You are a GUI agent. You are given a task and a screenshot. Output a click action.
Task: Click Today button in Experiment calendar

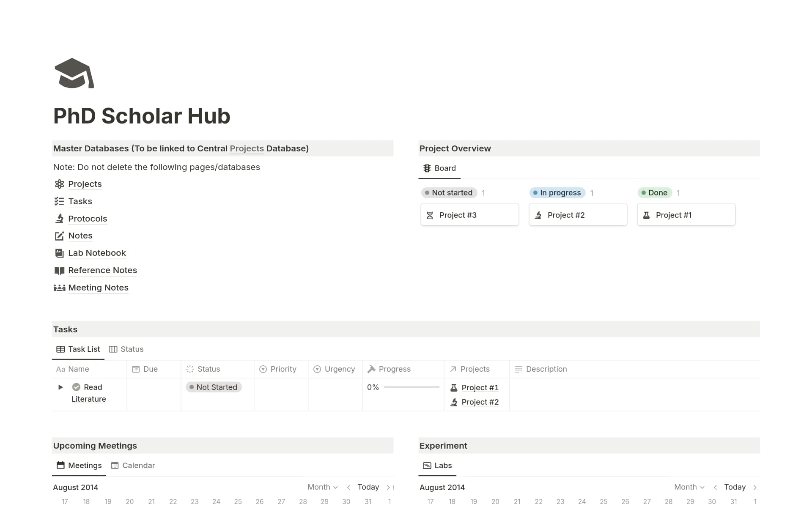coord(735,487)
